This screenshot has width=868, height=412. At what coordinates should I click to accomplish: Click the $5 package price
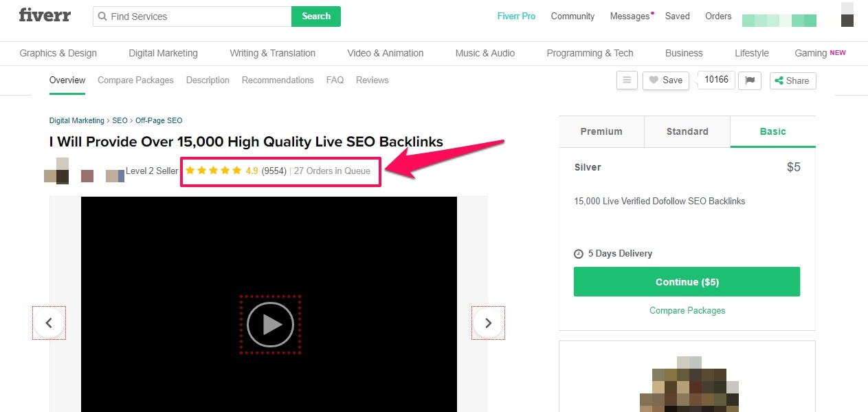[x=794, y=167]
